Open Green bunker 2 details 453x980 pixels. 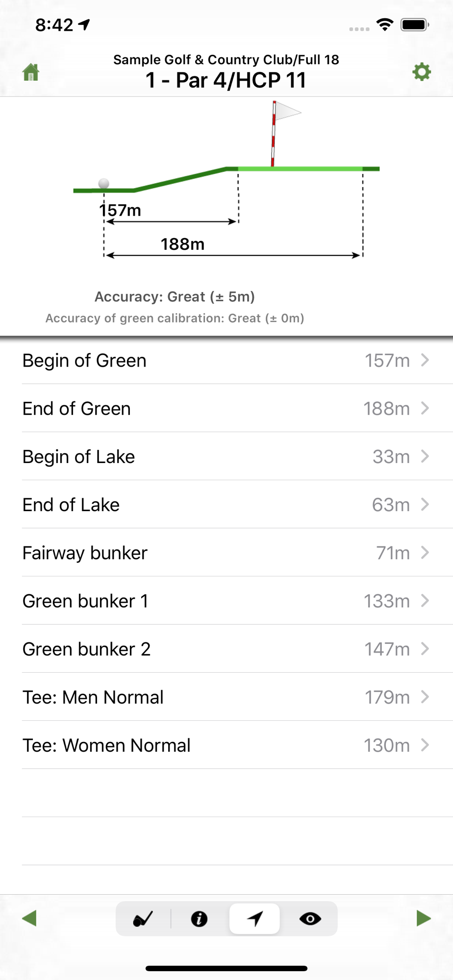(x=226, y=648)
